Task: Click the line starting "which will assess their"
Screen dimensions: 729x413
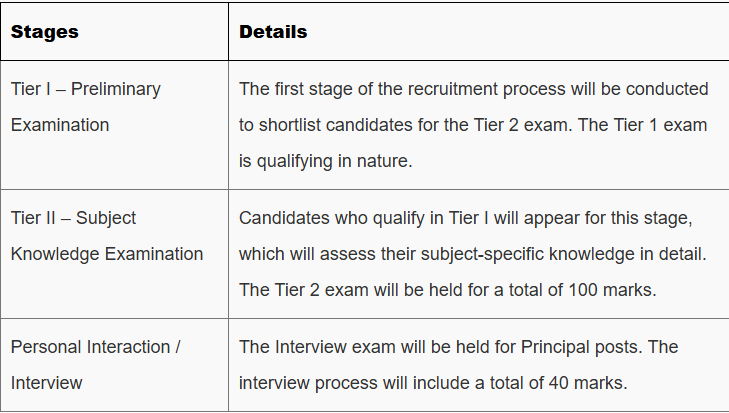Action: click(x=472, y=254)
